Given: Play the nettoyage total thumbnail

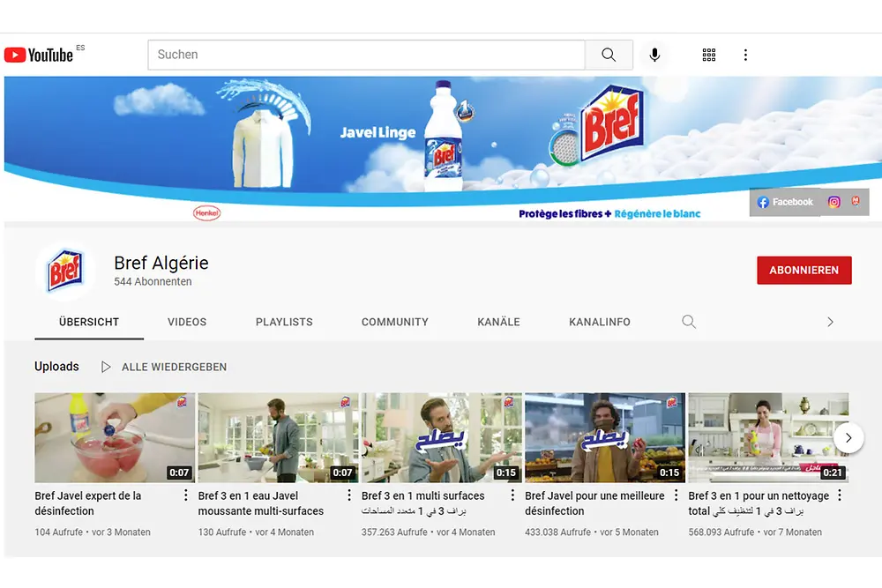Looking at the screenshot, I should point(768,437).
